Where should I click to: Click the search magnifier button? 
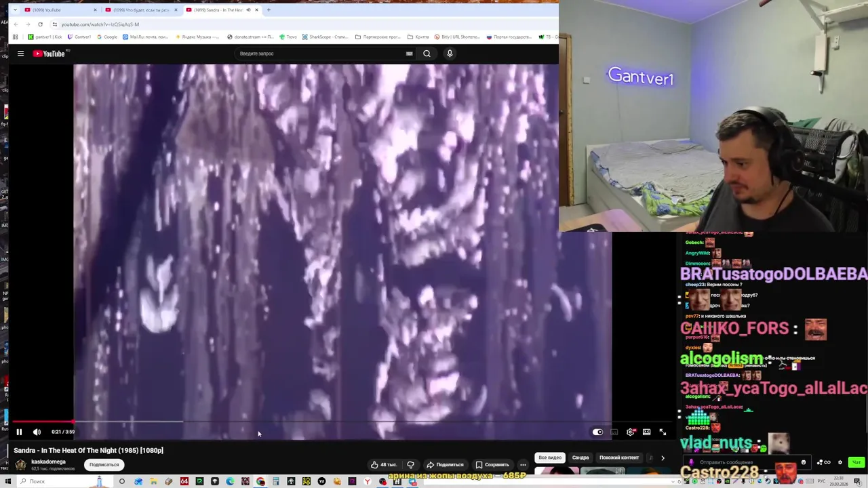pos(427,54)
